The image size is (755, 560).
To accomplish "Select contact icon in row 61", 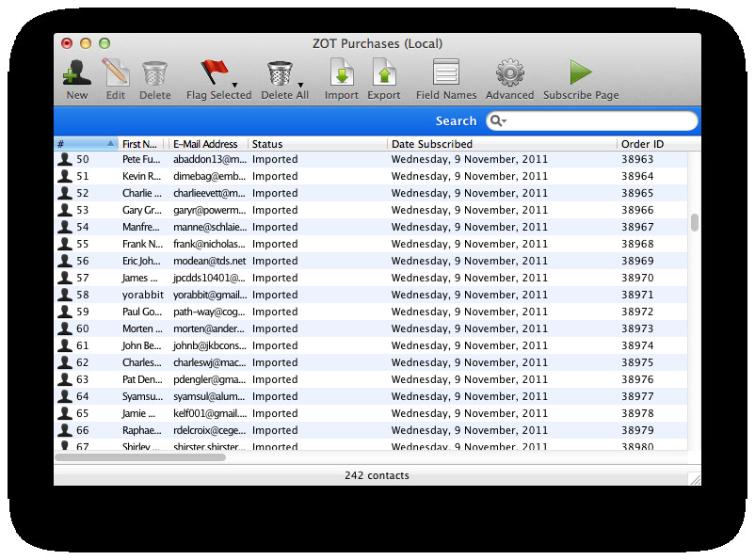I will click(x=65, y=345).
